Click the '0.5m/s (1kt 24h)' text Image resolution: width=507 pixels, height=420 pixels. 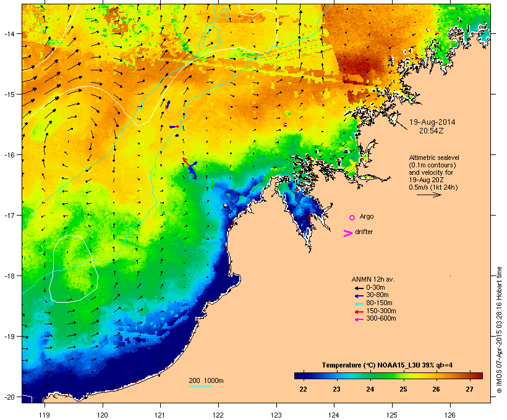tap(433, 187)
